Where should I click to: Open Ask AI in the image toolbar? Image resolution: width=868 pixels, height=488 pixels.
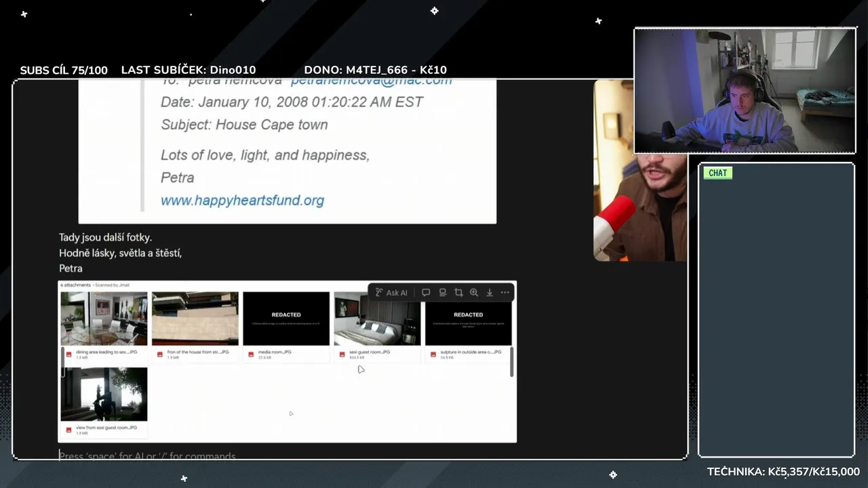(x=391, y=293)
